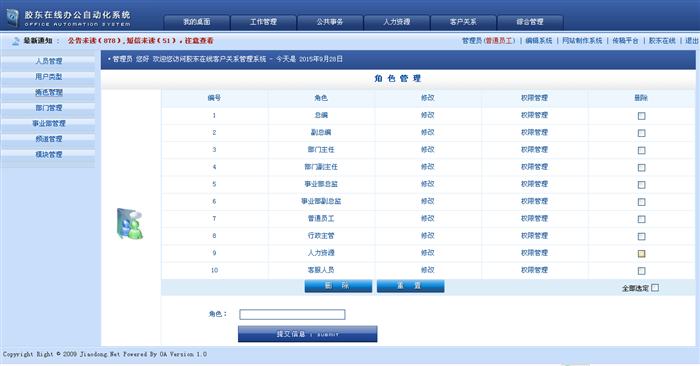Open 权限管理 for the 人力资源 role
The image size is (700, 366).
[x=534, y=253]
